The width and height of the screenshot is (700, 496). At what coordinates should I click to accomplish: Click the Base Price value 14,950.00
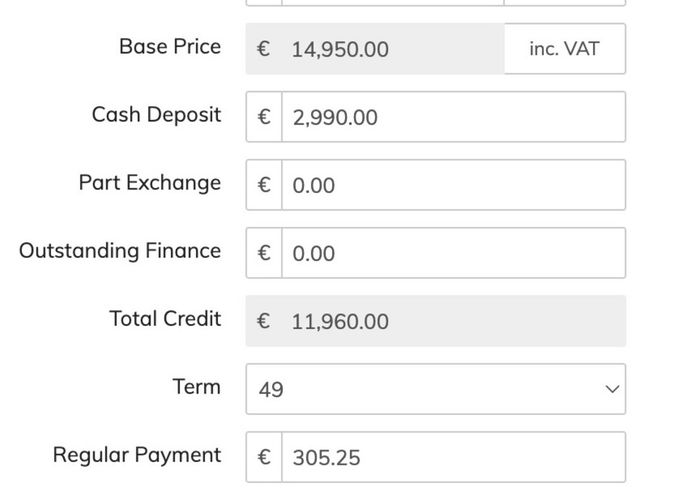click(340, 49)
